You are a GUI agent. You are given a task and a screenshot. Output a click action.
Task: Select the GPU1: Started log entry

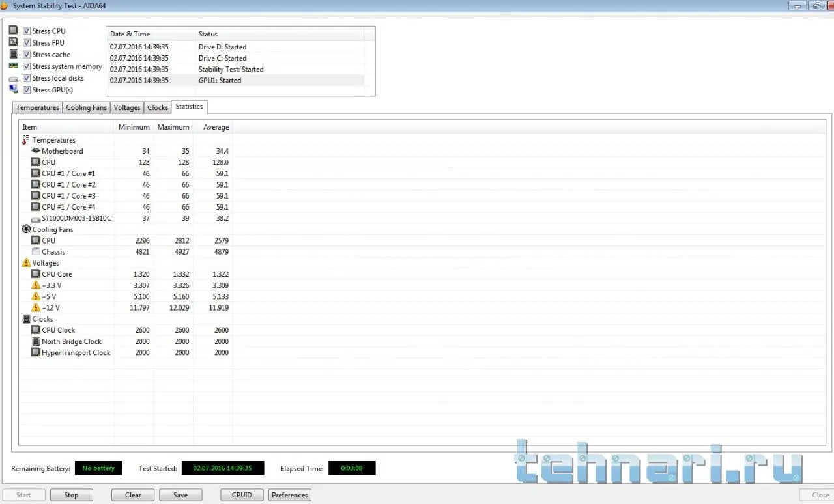(235, 80)
